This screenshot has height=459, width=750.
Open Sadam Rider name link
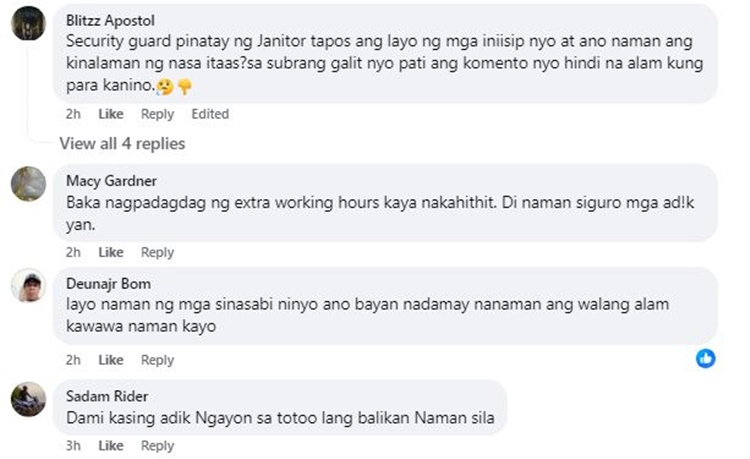tap(107, 396)
